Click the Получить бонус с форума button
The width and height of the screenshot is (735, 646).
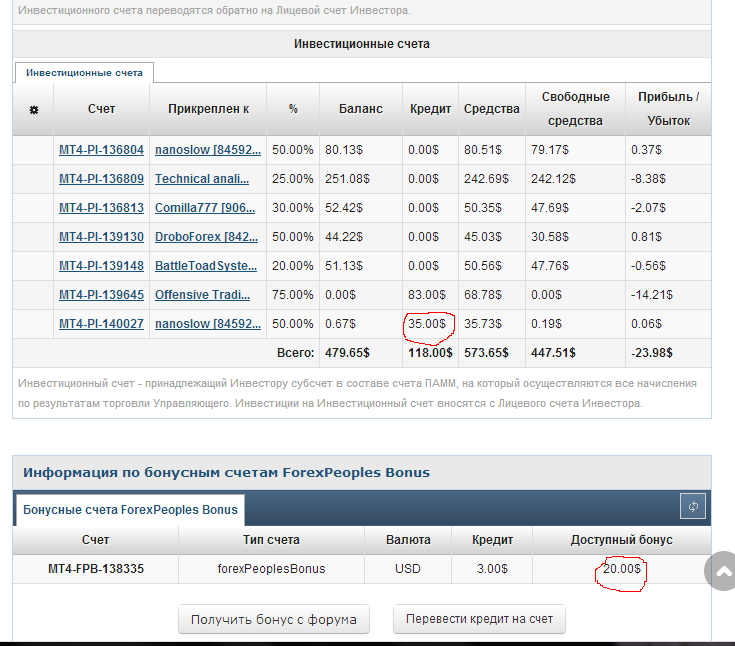tap(274, 619)
